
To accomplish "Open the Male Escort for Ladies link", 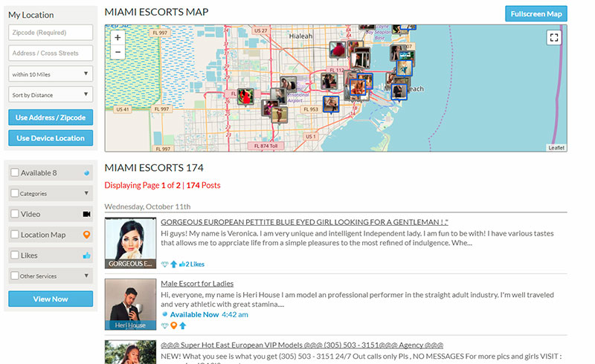I will click(x=197, y=284).
